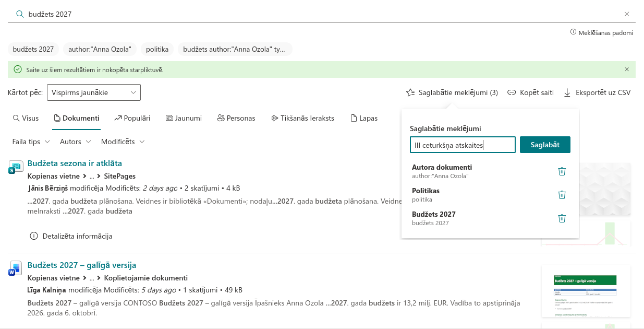Switch to the Lapas tab

(x=363, y=118)
